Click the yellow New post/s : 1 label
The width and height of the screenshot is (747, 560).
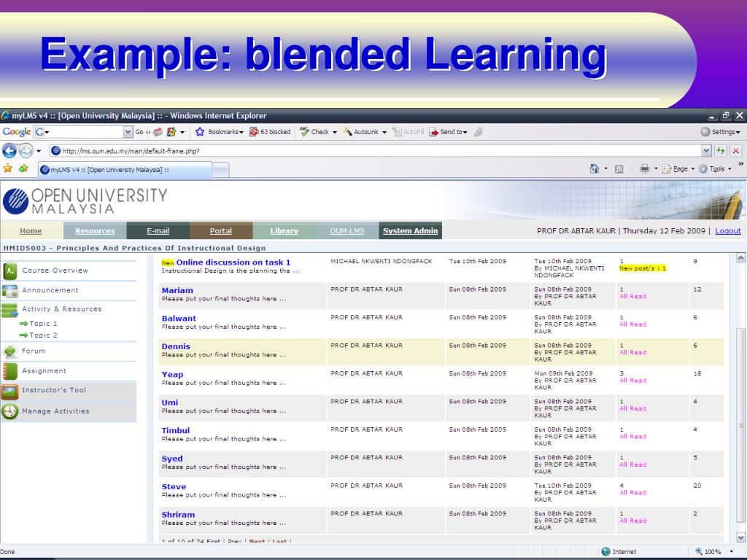point(643,268)
